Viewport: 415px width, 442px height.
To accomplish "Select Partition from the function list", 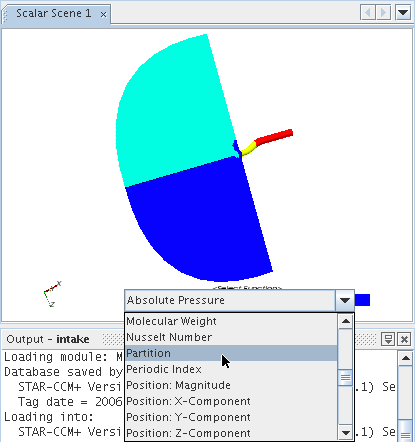I will coord(231,353).
